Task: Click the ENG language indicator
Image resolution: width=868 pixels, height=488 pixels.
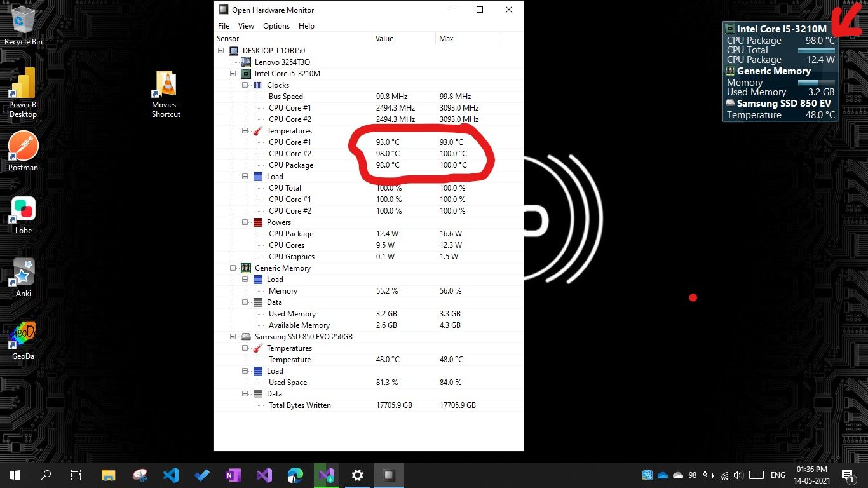Action: [x=778, y=475]
